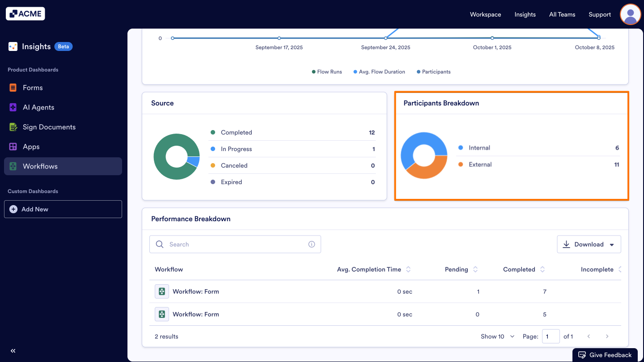
Task: Select the Workflows sidebar icon
Action: click(x=13, y=166)
